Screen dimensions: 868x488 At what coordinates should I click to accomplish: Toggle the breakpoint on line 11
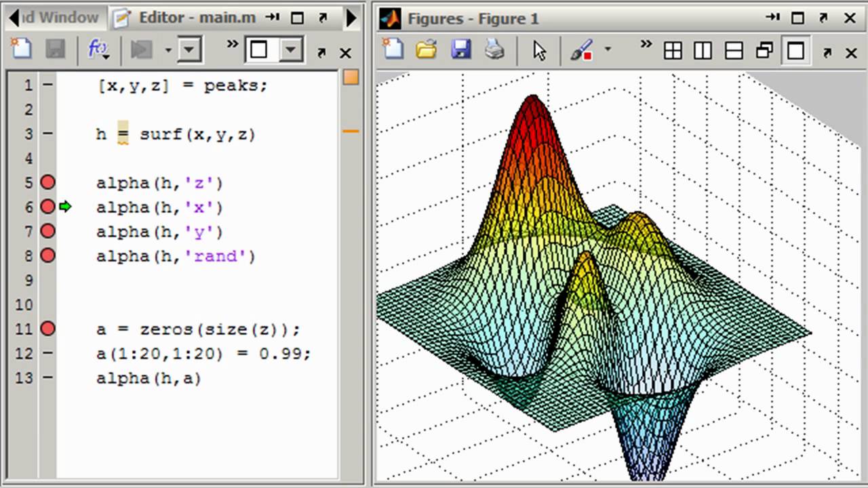click(x=47, y=329)
